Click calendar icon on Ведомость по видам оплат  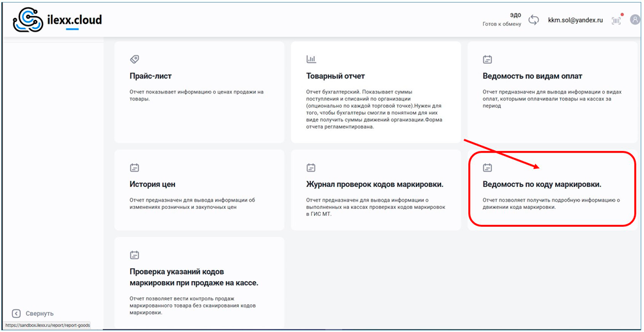(488, 59)
